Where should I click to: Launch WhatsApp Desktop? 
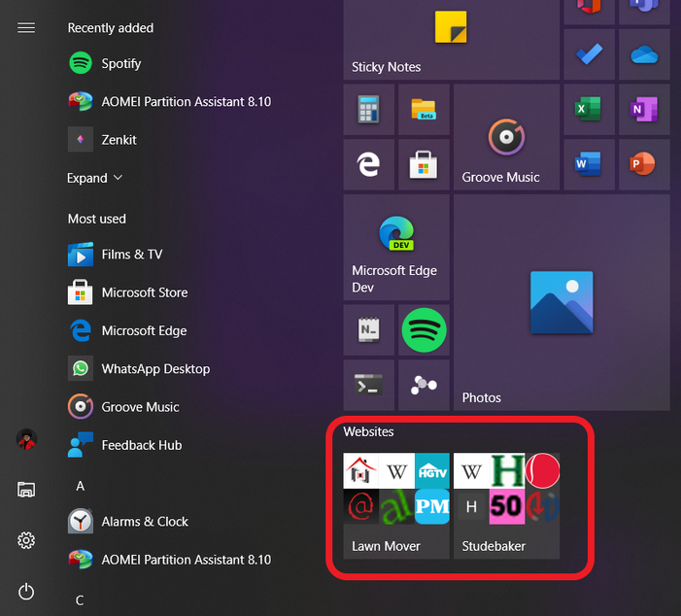(x=139, y=369)
